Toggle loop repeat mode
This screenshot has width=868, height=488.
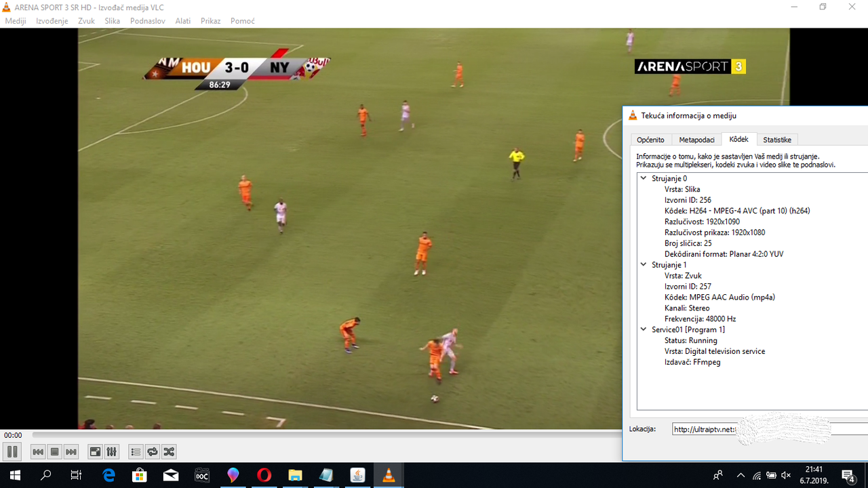coord(153,452)
